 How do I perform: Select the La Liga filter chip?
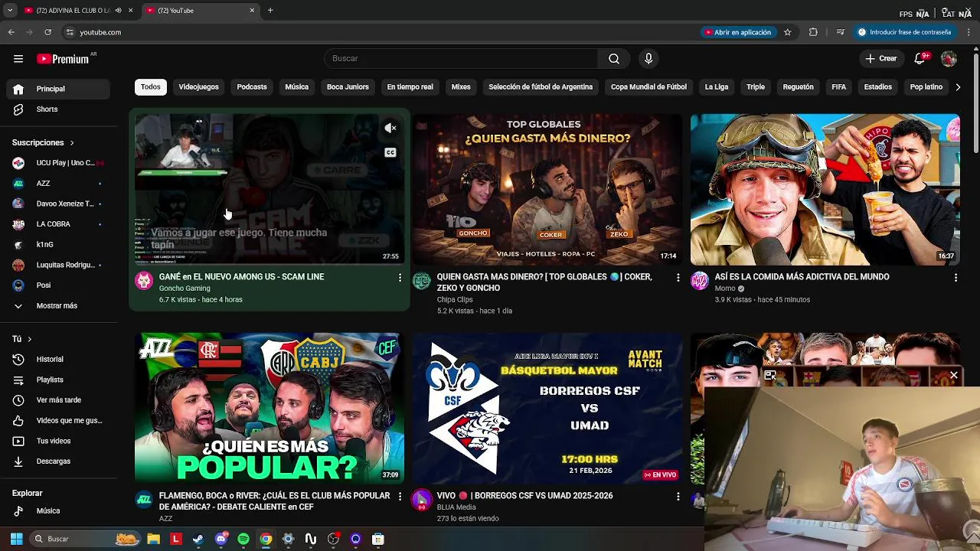[x=717, y=87]
